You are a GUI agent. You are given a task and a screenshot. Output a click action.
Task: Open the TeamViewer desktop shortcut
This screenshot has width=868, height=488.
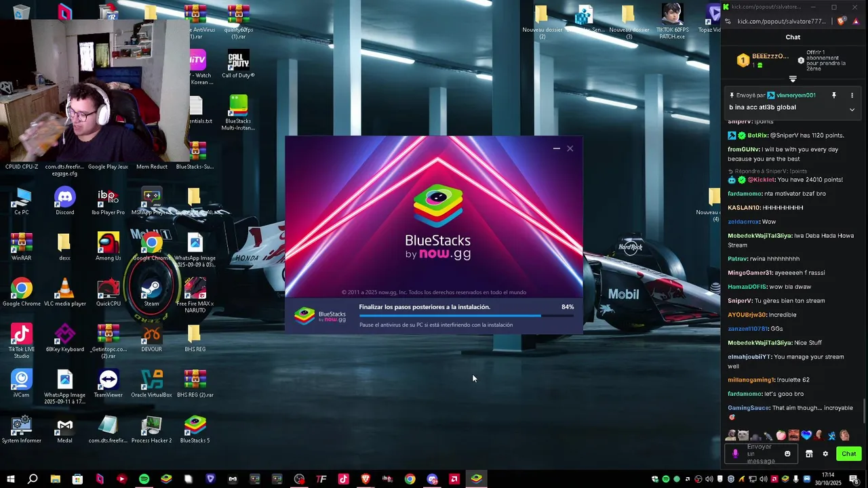tap(108, 384)
